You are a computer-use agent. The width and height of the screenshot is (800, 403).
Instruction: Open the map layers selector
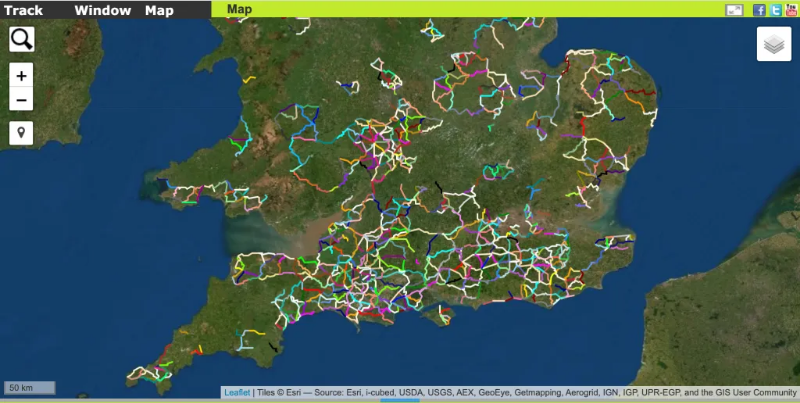point(774,44)
